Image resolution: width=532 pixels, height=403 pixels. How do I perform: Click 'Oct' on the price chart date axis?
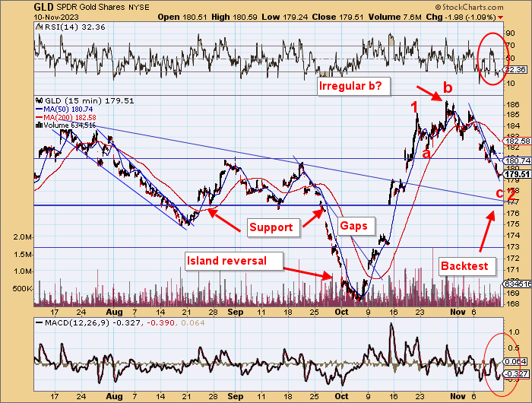tap(341, 312)
